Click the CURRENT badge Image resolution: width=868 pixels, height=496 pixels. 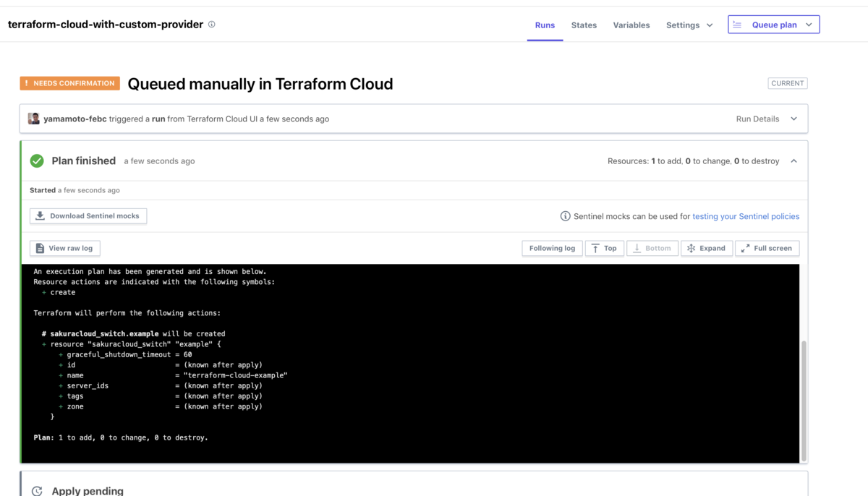[788, 83]
